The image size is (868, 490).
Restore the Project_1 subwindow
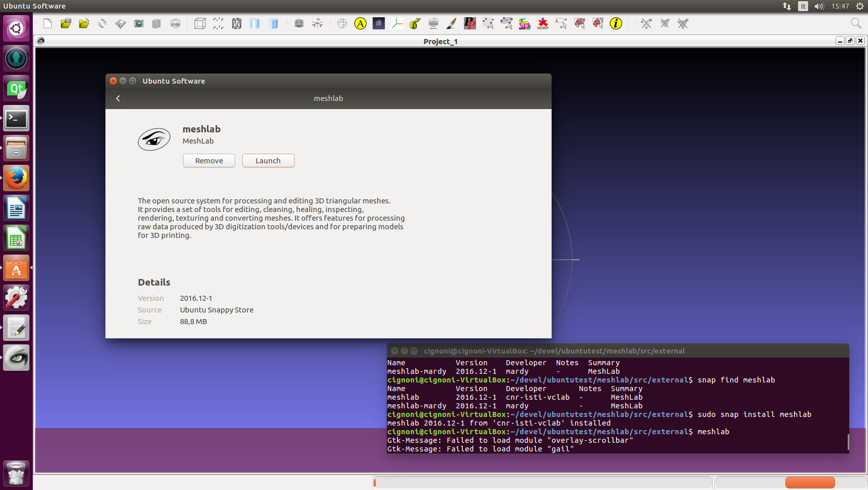(850, 41)
